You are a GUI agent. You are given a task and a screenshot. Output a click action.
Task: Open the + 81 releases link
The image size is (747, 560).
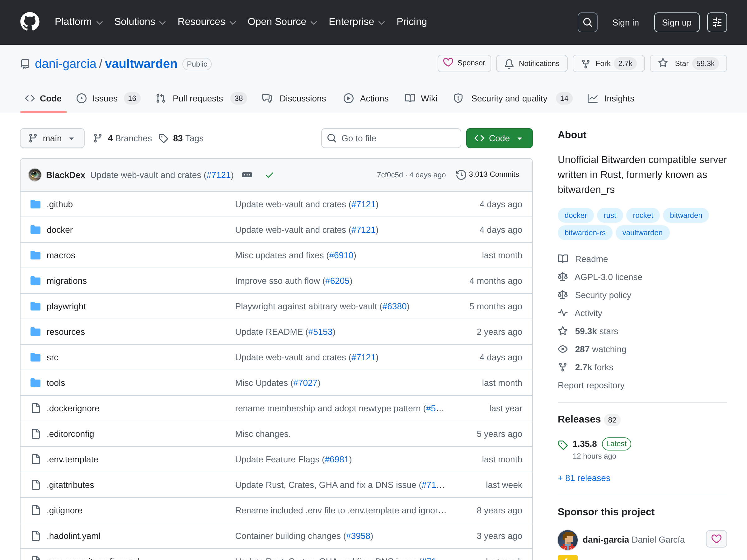[x=584, y=478]
